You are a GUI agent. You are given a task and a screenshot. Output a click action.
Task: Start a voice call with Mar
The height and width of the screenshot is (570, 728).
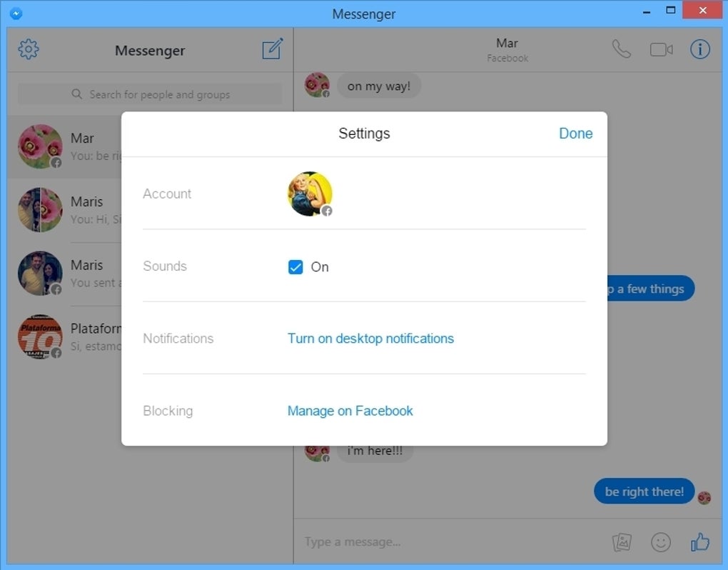click(621, 49)
